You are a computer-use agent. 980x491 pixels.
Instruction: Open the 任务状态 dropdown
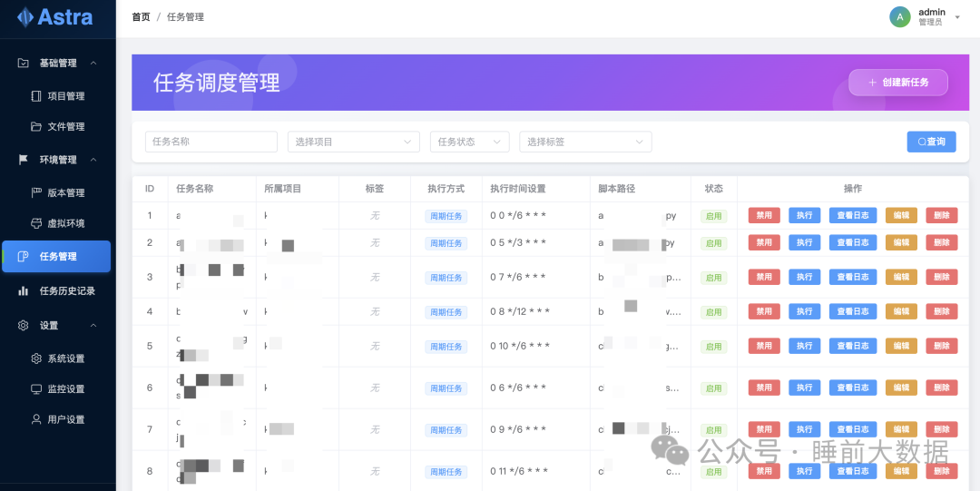click(470, 142)
